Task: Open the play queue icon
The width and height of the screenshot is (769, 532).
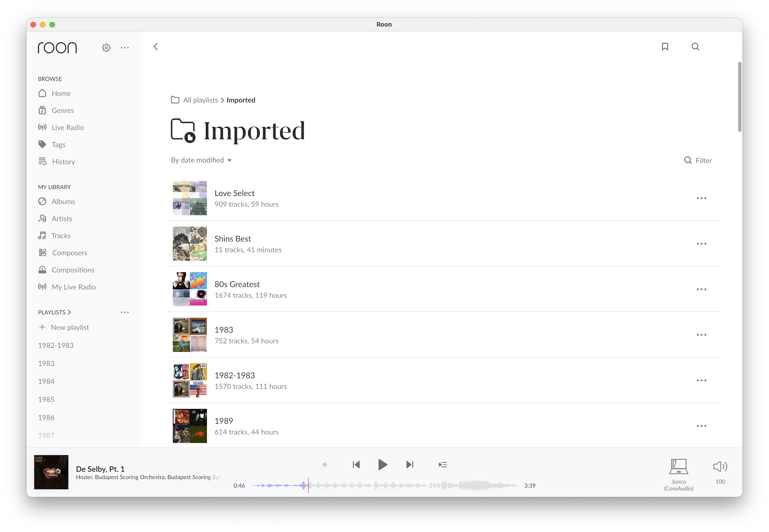Action: tap(443, 464)
